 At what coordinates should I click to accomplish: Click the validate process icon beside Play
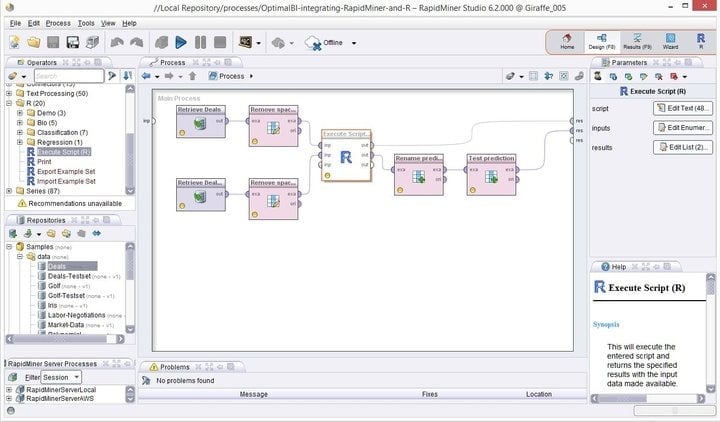[161, 43]
